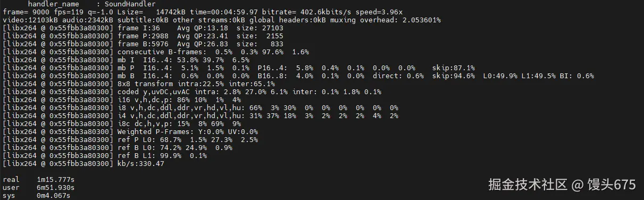644x200 pixels.
Task: Click the ref B L1 99.9% line
Action: click(105, 156)
